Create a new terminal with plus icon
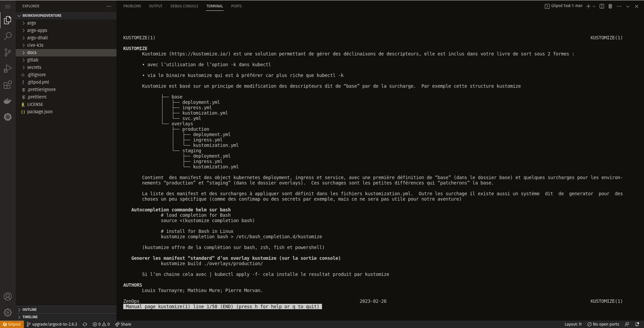644x328 pixels. pos(588,6)
